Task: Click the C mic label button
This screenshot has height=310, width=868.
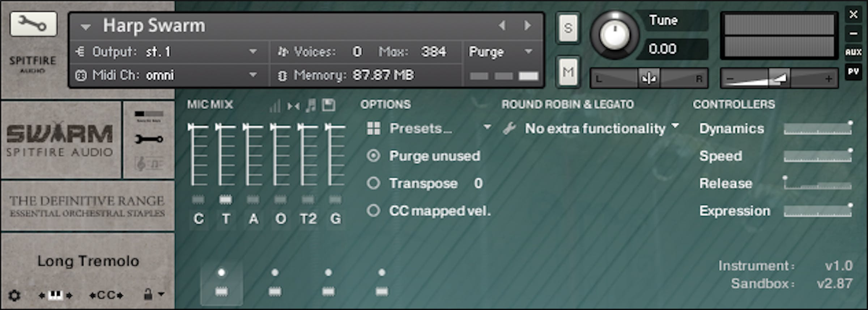Action: click(199, 219)
